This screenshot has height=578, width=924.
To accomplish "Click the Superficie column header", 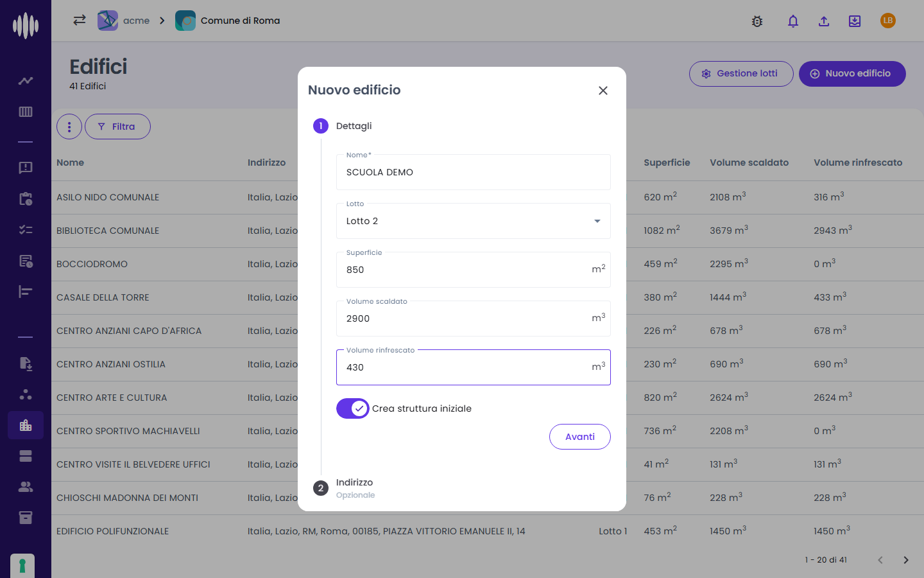I will point(667,162).
